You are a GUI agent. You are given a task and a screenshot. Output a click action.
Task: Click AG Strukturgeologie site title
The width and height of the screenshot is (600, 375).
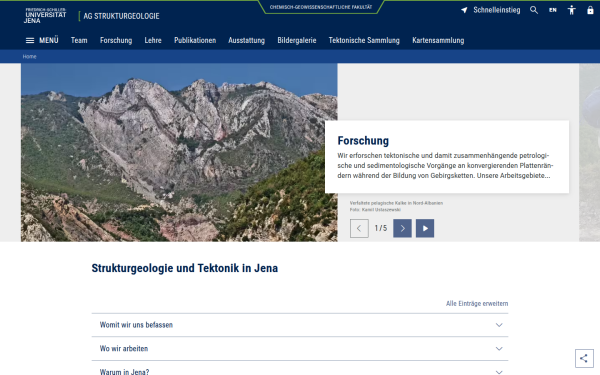click(121, 16)
